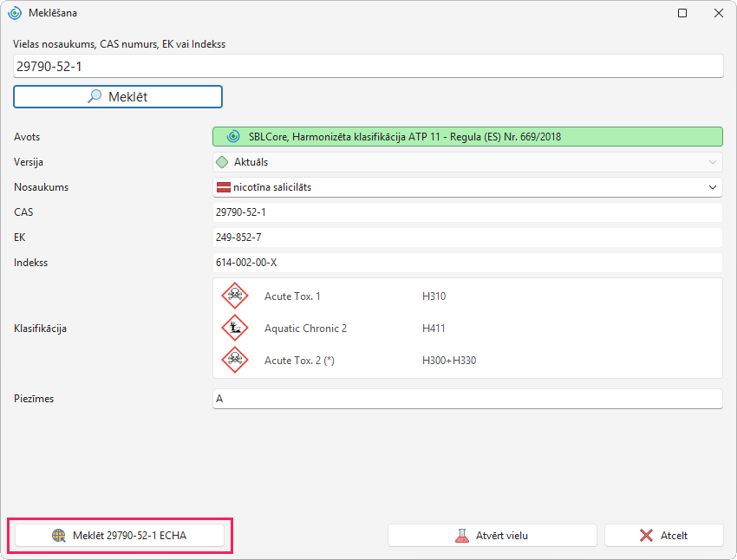Close the Meklēšana window
The height and width of the screenshot is (560, 737).
tap(719, 13)
